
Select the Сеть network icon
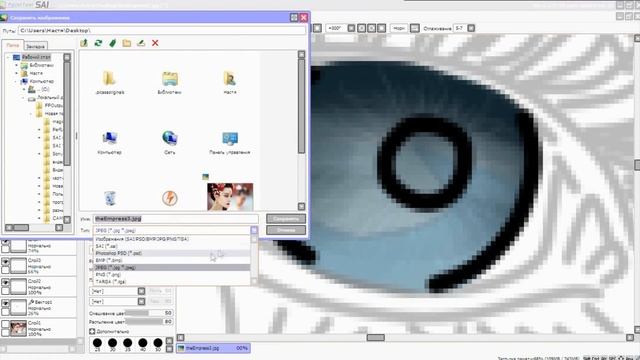[x=170, y=138]
